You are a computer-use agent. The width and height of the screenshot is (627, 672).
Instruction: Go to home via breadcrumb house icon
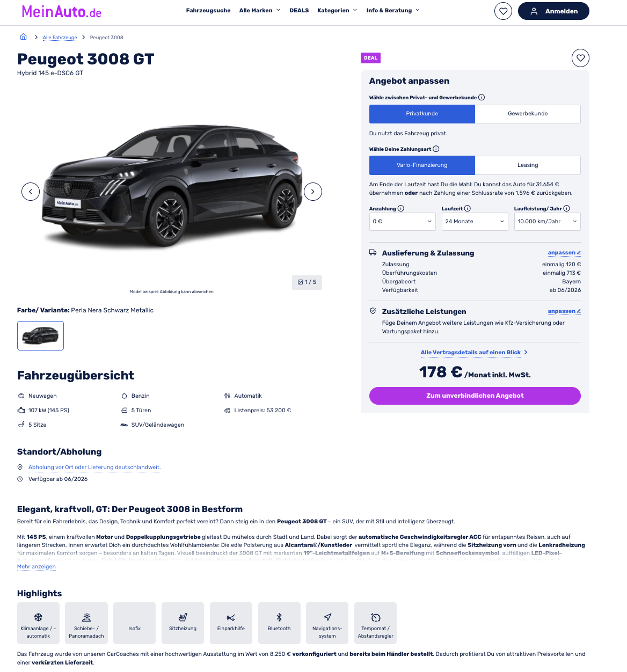[x=23, y=37]
